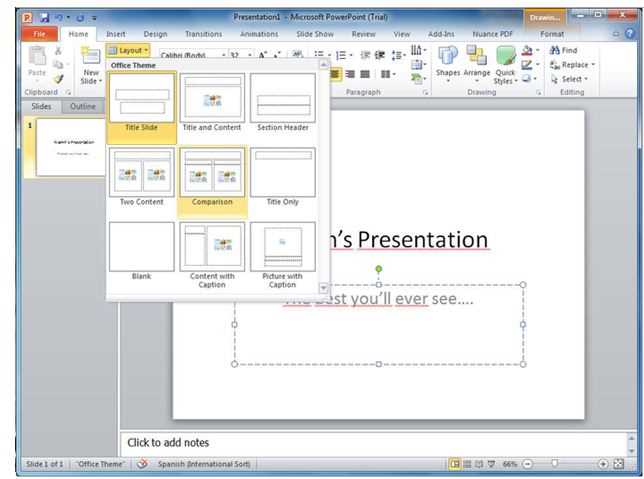
Task: Click the New Slide icon
Action: 91,56
